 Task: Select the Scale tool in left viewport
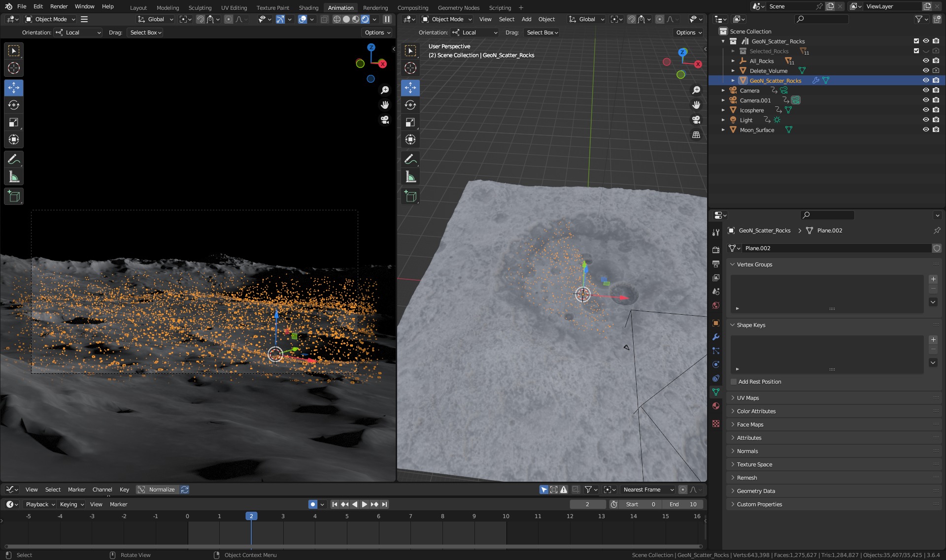[x=14, y=122]
